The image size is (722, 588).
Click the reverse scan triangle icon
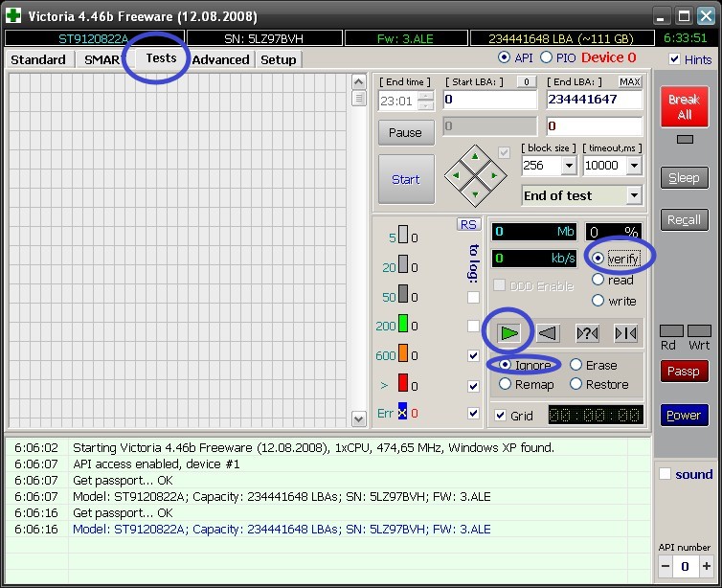click(x=547, y=332)
